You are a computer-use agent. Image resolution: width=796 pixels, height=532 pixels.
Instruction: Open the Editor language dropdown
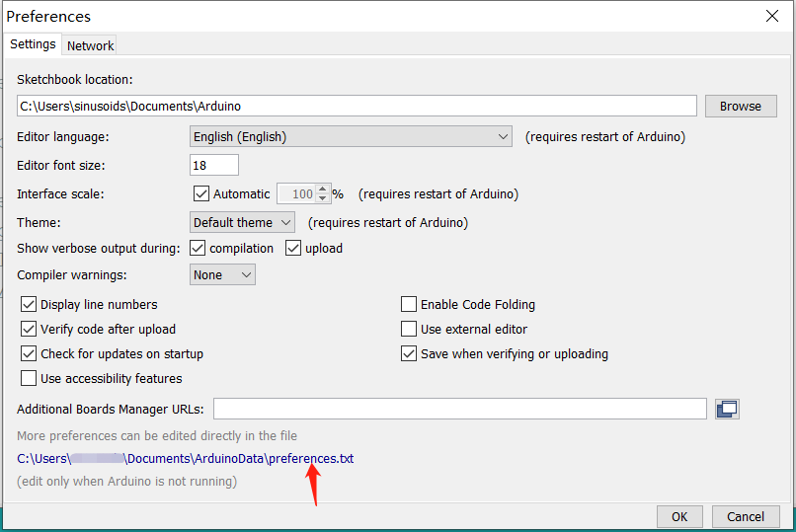(351, 136)
